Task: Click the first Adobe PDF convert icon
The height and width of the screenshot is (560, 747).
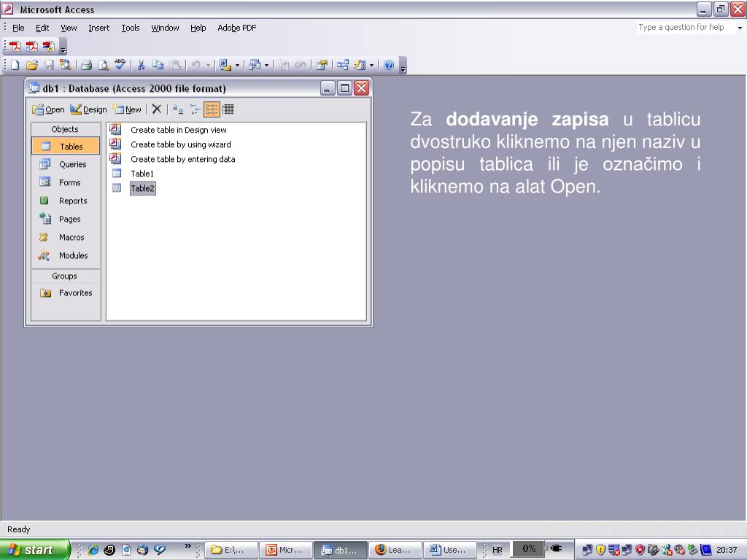Action: (15, 46)
